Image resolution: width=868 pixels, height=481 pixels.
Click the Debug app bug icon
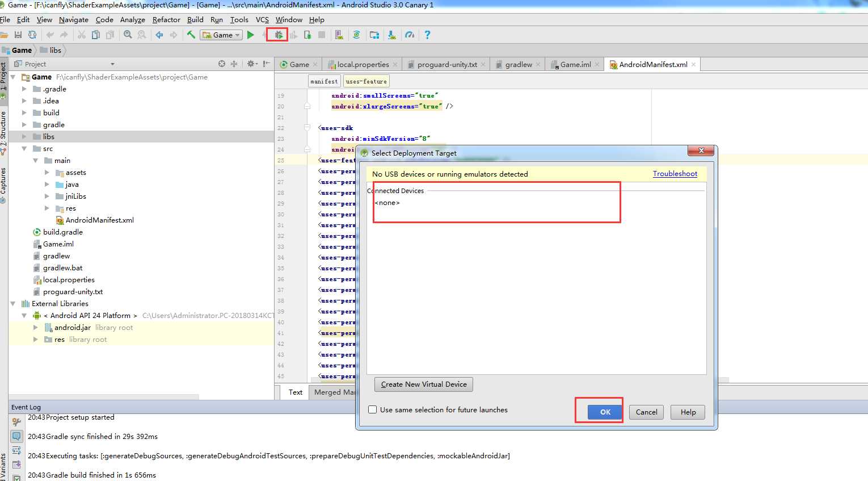[278, 35]
